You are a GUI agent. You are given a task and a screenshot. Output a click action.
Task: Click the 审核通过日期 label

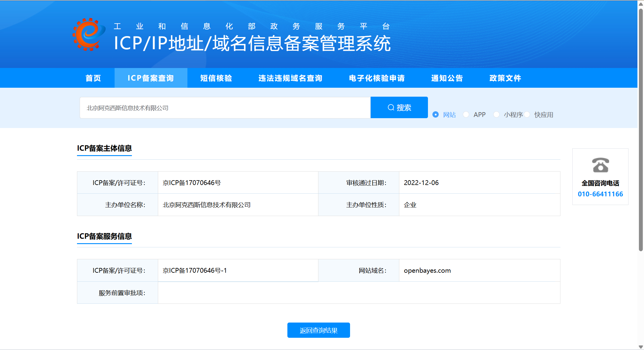click(x=366, y=183)
